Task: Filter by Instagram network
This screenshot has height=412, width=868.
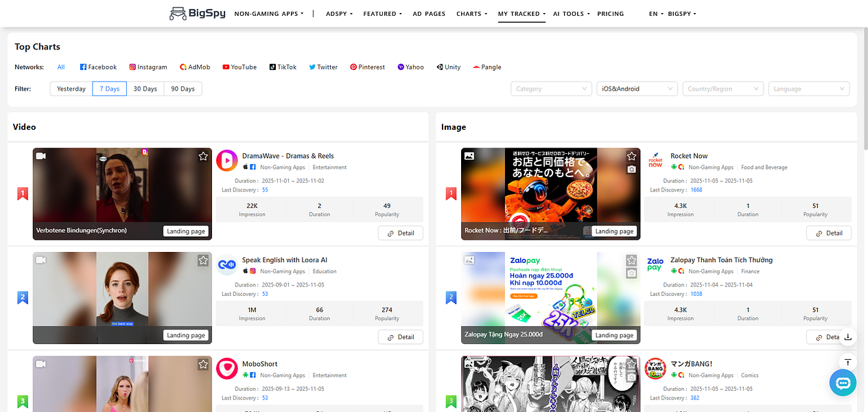Action: click(148, 67)
